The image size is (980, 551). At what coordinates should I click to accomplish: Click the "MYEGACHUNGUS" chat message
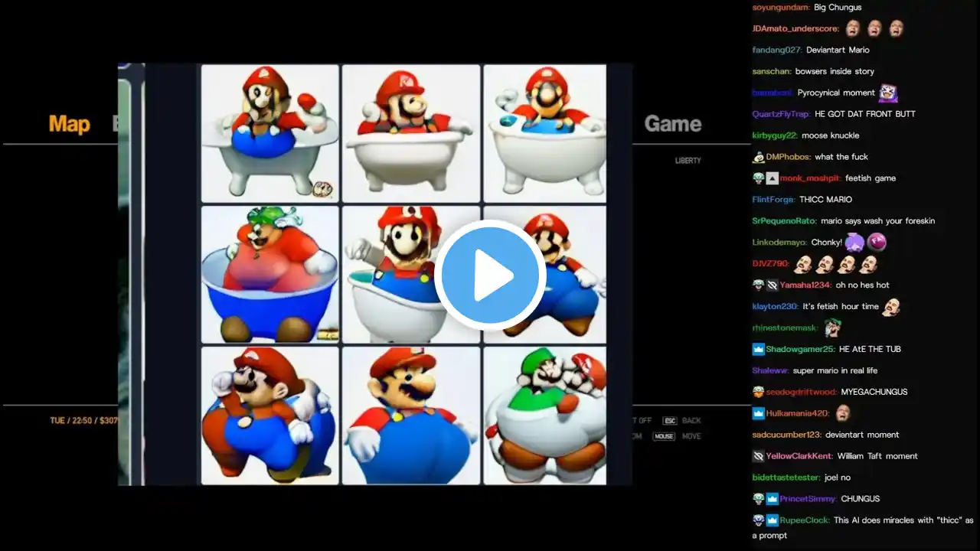point(874,392)
